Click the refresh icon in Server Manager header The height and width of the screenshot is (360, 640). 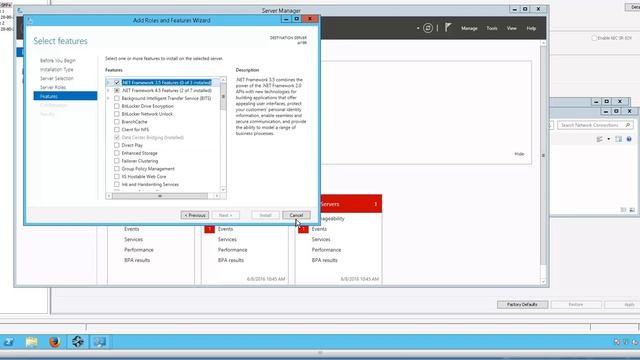pyautogui.click(x=428, y=28)
